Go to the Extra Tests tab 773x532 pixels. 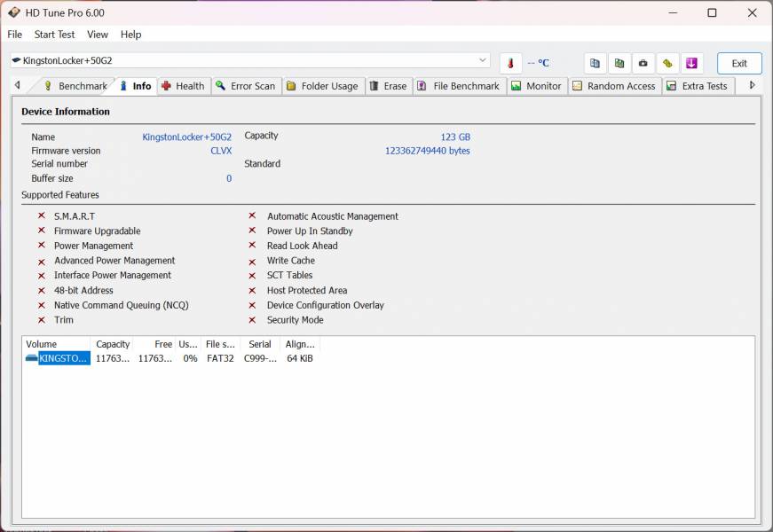point(697,86)
